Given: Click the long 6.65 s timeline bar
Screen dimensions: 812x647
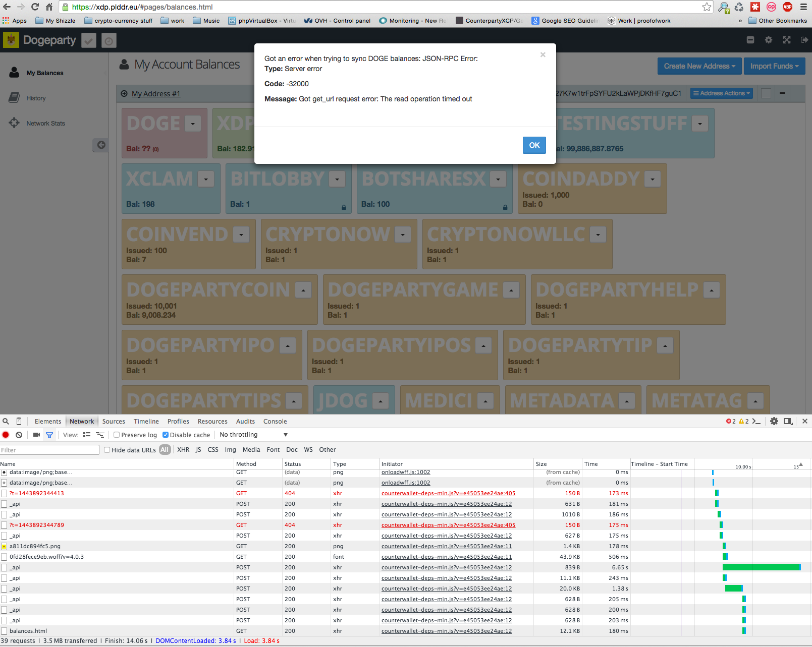Looking at the screenshot, I should tap(762, 567).
